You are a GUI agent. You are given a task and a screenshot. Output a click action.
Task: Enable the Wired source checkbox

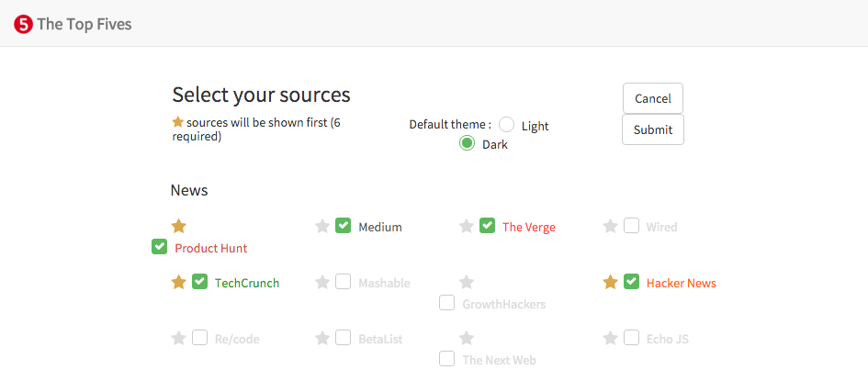pyautogui.click(x=631, y=226)
